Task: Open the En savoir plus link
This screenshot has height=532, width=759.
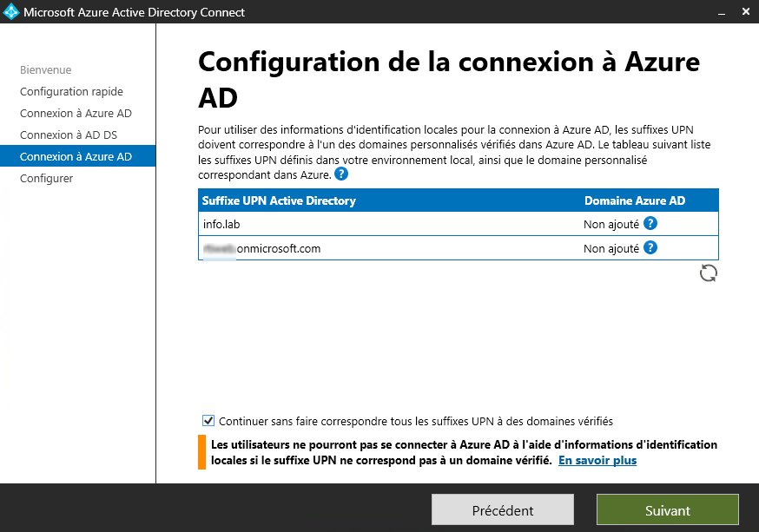Action: coord(597,460)
